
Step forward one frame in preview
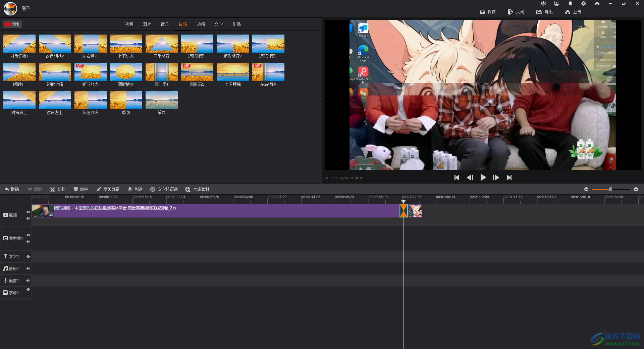click(496, 178)
